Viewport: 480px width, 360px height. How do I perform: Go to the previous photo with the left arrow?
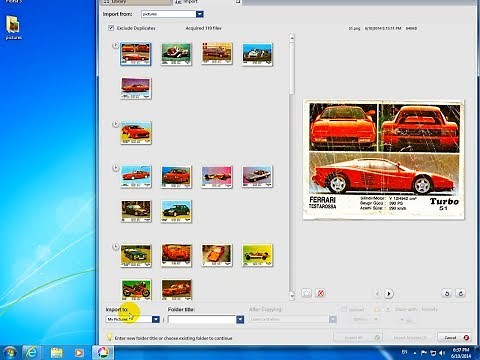pyautogui.click(x=377, y=294)
